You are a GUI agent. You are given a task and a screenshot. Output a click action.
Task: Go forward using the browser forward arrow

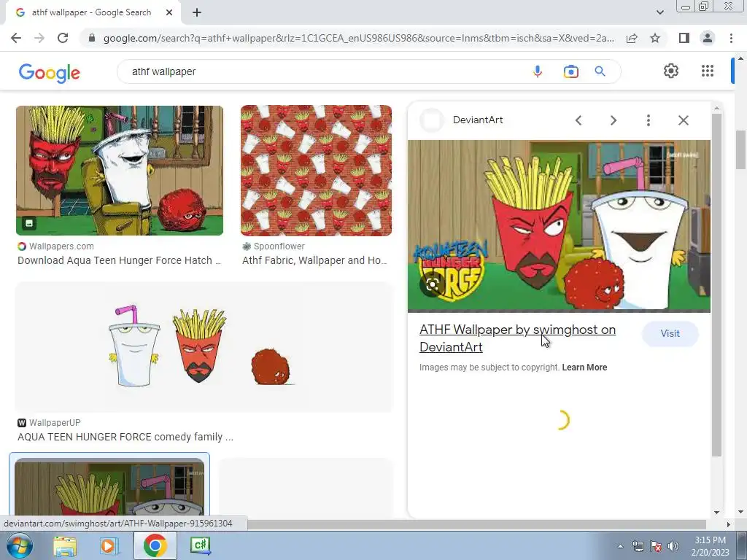[39, 38]
